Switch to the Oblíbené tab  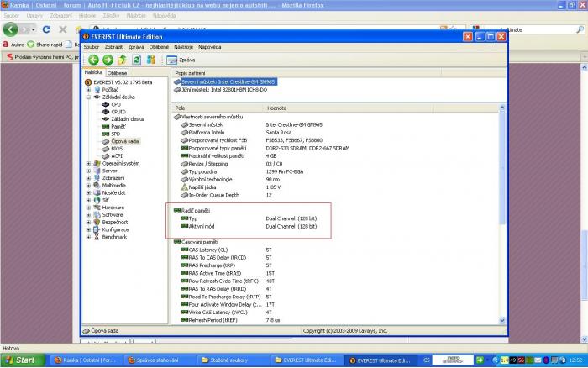[117, 73]
